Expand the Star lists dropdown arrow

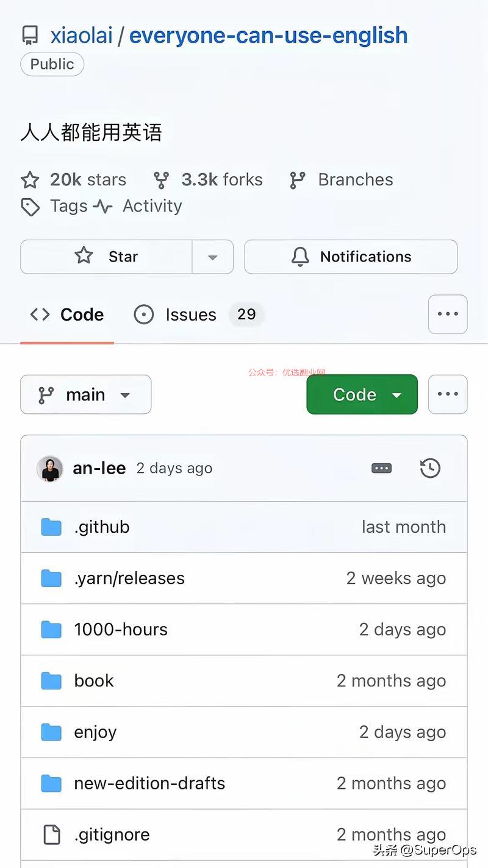pyautogui.click(x=213, y=257)
